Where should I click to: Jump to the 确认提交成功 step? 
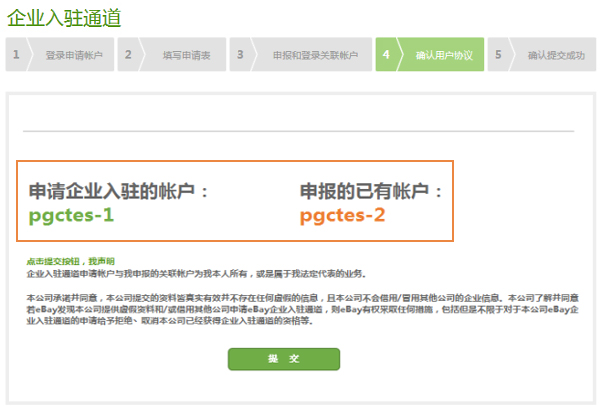click(x=556, y=56)
